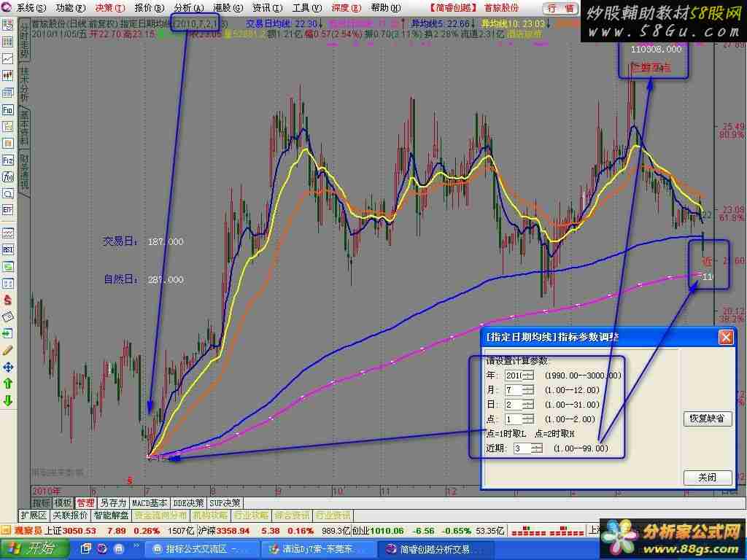Close the 指标参数调整 dialog with X
Image resolution: width=747 pixels, height=560 pixels.
pos(726,338)
